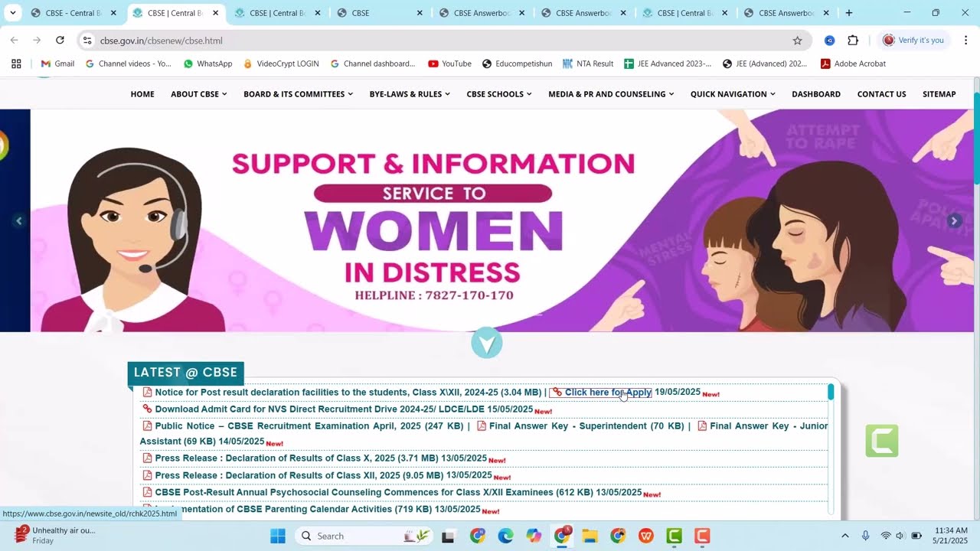The width and height of the screenshot is (980, 551).
Task: Open the Gmail bookmark
Action: coord(57,64)
